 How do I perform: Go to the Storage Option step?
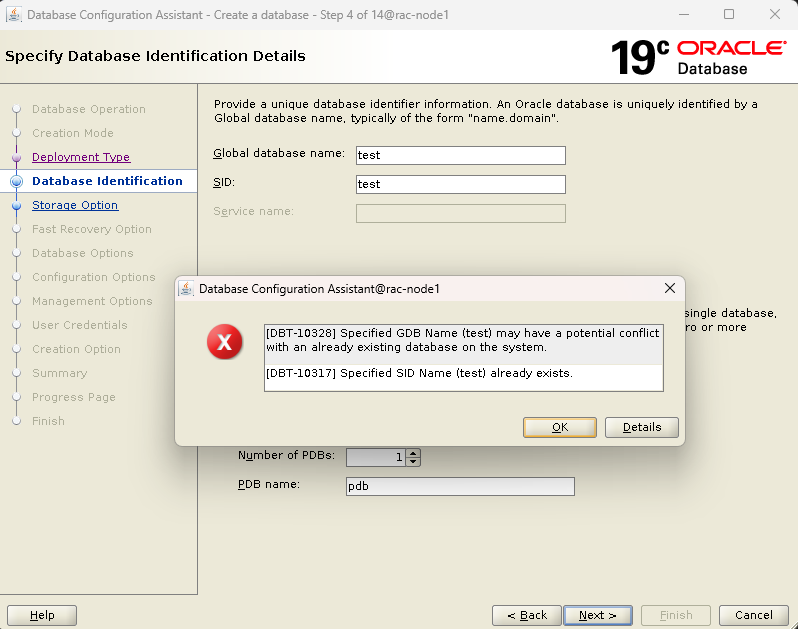tap(75, 205)
